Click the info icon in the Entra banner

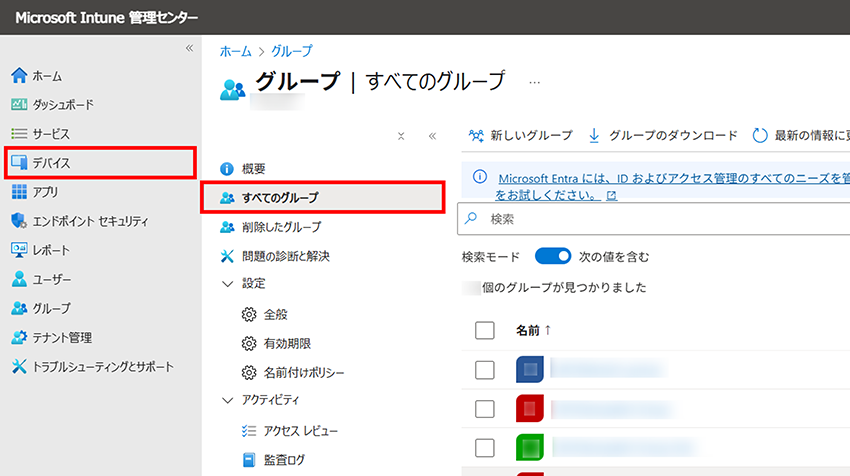[480, 177]
